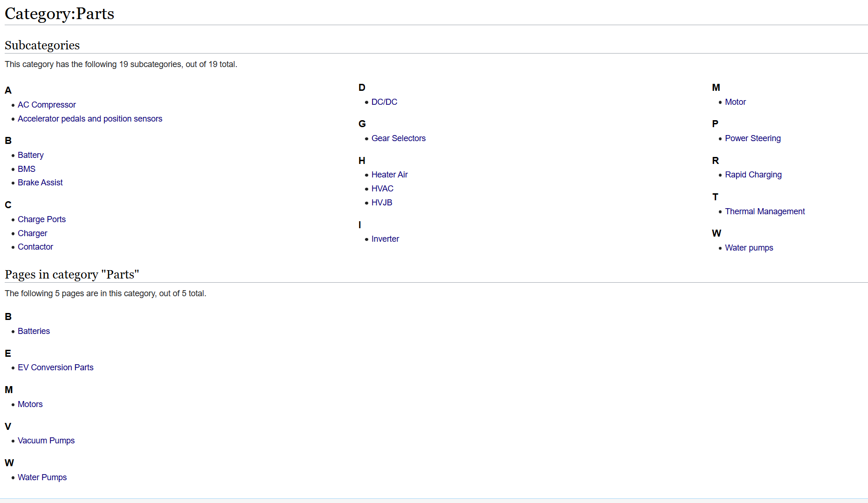The height and width of the screenshot is (503, 868).
Task: Open the Battery subcategory
Action: [31, 155]
